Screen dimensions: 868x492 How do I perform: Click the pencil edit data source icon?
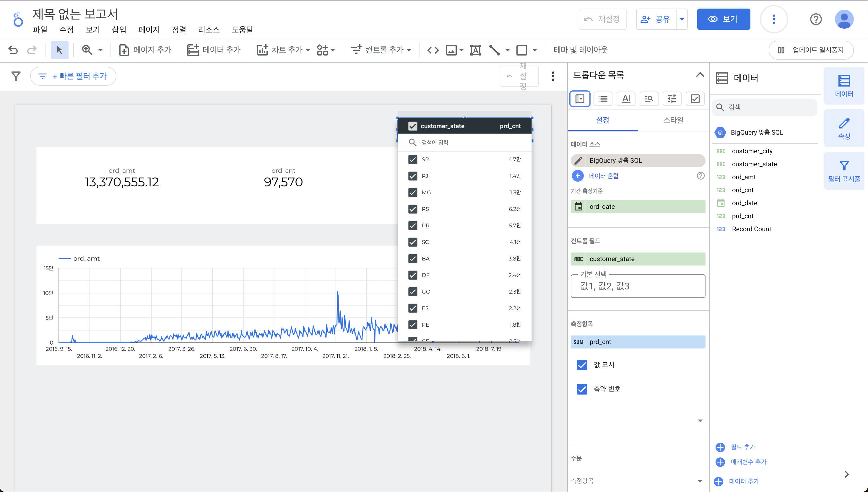pyautogui.click(x=578, y=161)
